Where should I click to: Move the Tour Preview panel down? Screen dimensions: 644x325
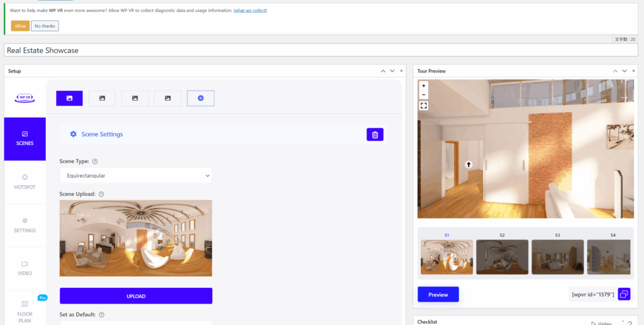pos(625,71)
